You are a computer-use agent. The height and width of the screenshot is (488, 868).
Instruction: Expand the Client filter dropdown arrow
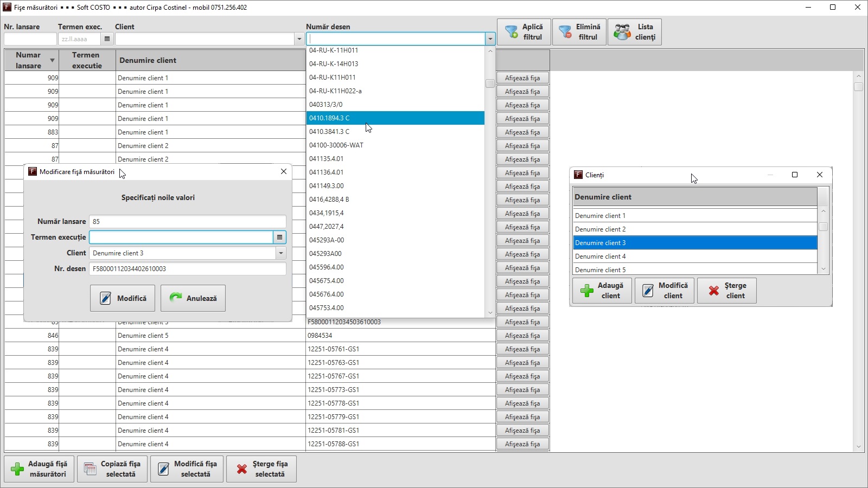pyautogui.click(x=299, y=39)
